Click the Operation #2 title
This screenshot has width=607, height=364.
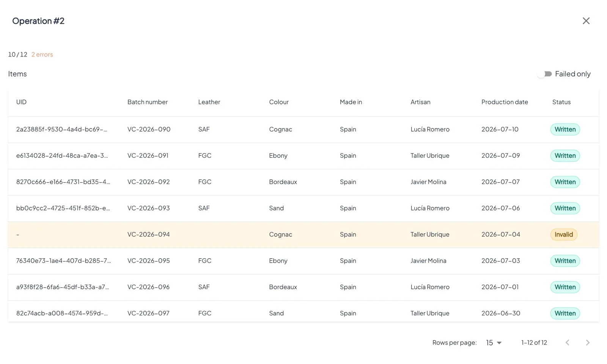(x=38, y=21)
